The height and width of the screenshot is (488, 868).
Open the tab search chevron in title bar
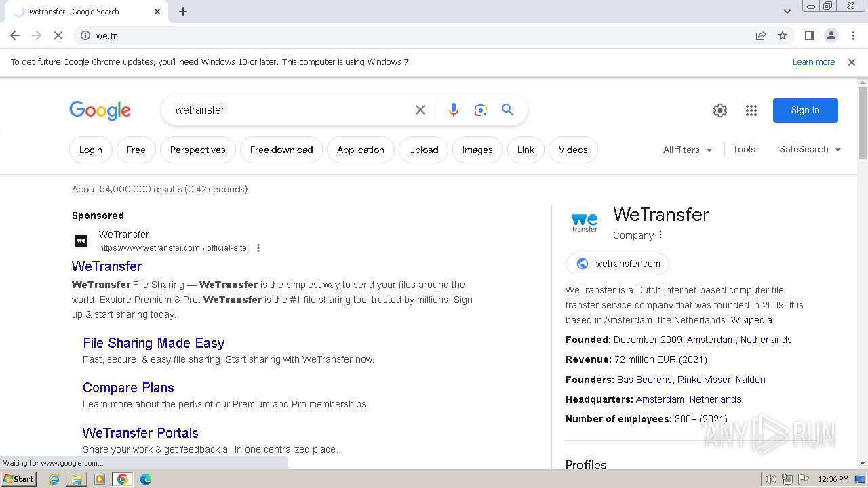pos(787,12)
